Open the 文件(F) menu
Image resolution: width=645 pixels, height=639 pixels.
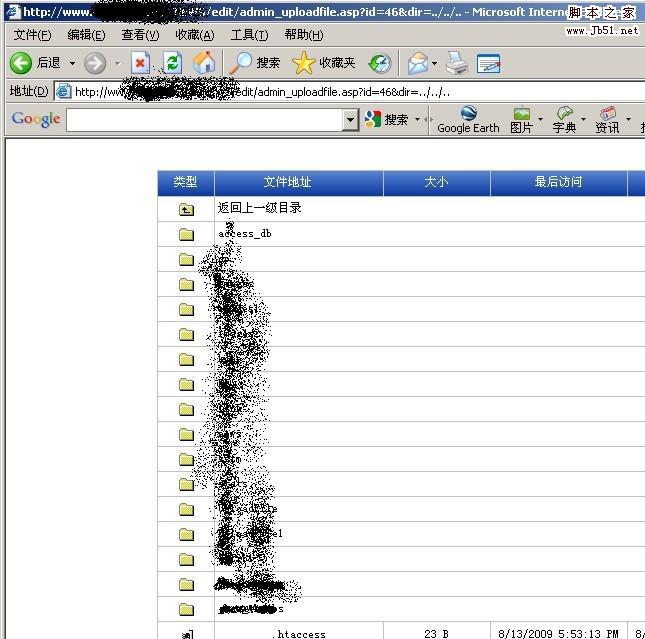click(32, 35)
